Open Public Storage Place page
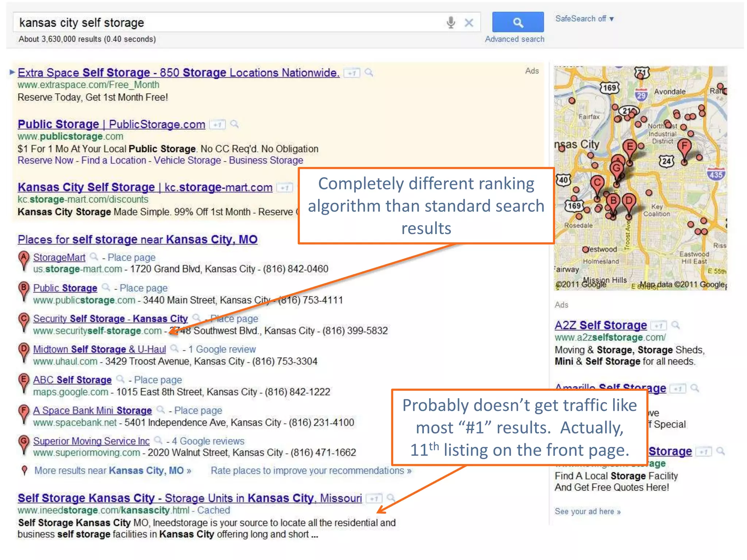 pyautogui.click(x=143, y=288)
